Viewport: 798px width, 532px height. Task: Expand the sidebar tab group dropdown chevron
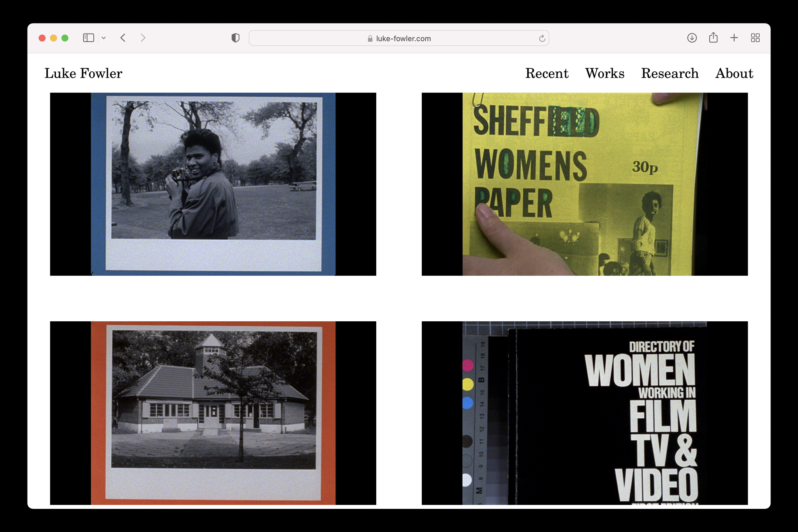[104, 38]
